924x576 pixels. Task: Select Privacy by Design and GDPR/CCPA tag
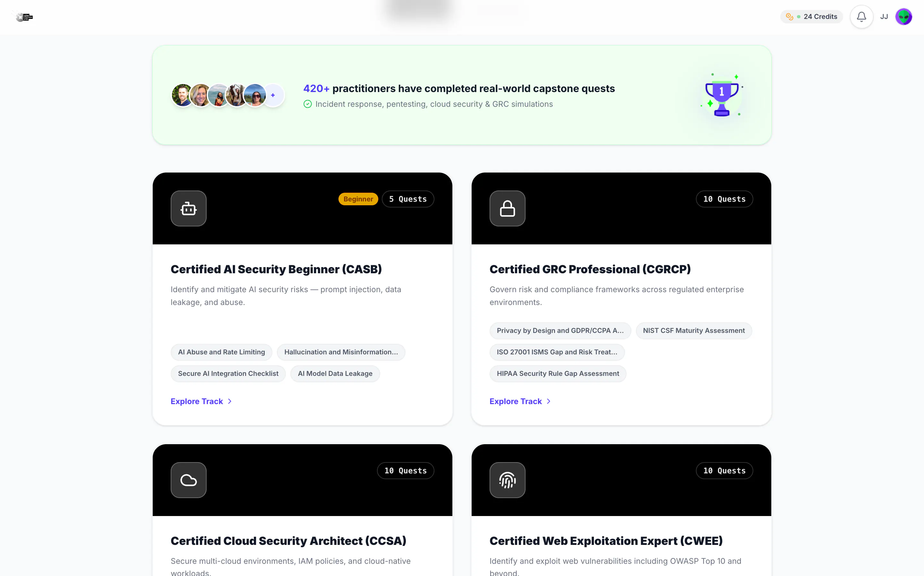coord(560,330)
